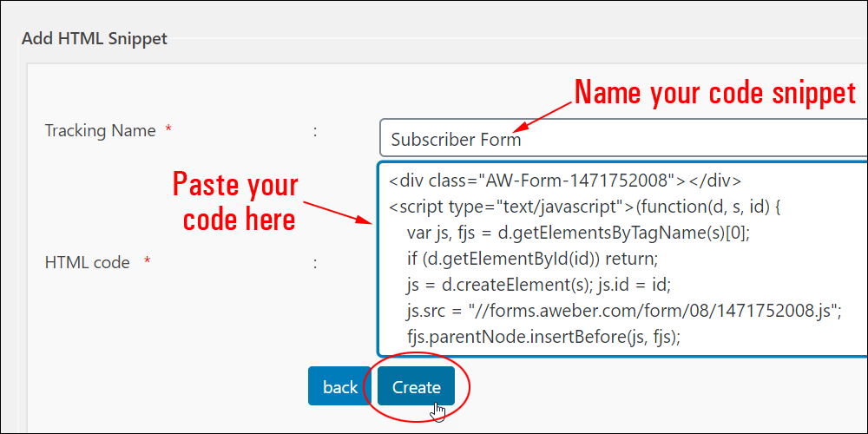Click the Create button
868x434 pixels.
pyautogui.click(x=417, y=386)
